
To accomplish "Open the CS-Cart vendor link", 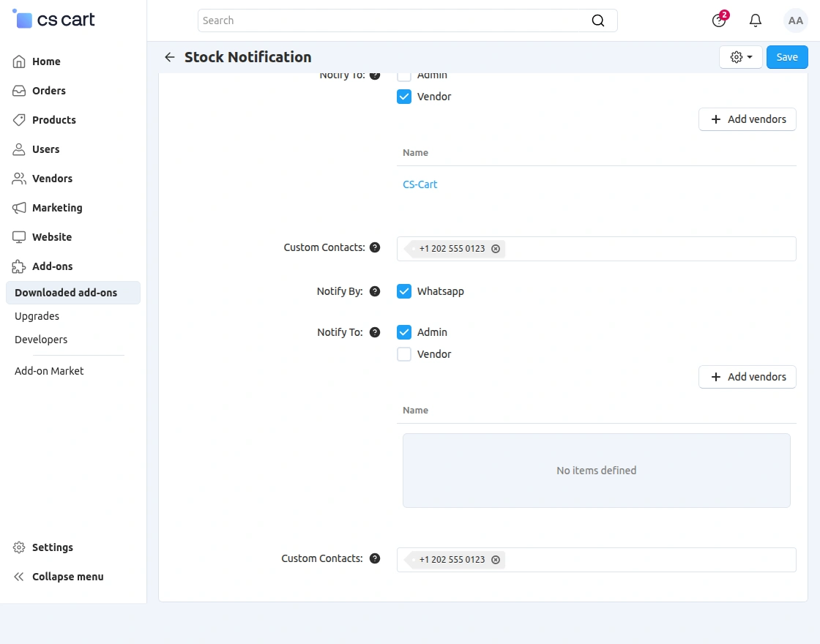I will coord(420,184).
